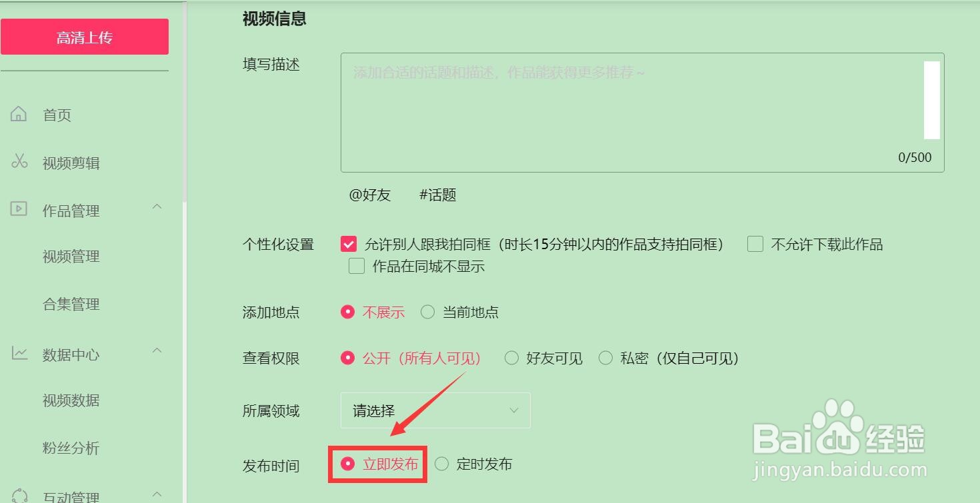Image resolution: width=980 pixels, height=503 pixels.
Task: Click the 互动管理 sidebar icon
Action: coord(19,496)
